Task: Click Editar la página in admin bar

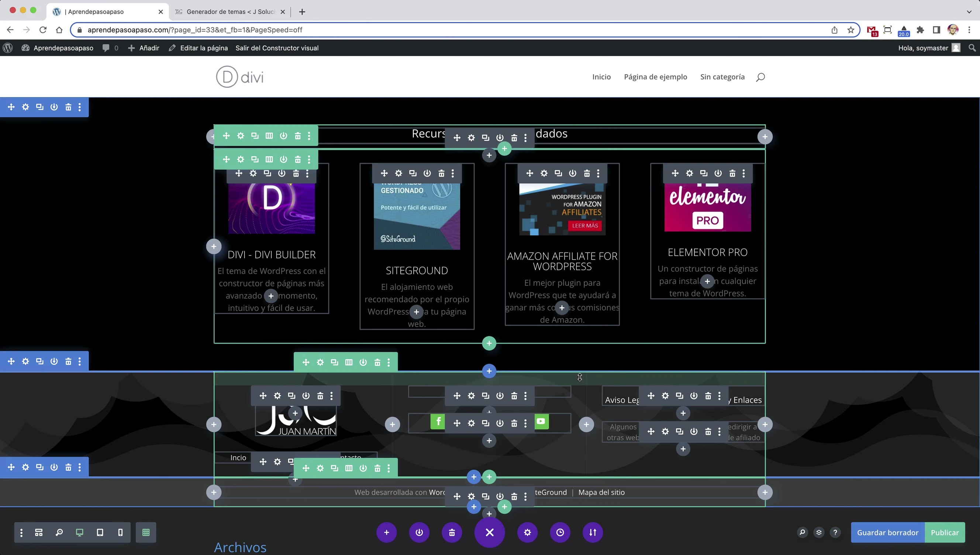Action: tap(198, 48)
